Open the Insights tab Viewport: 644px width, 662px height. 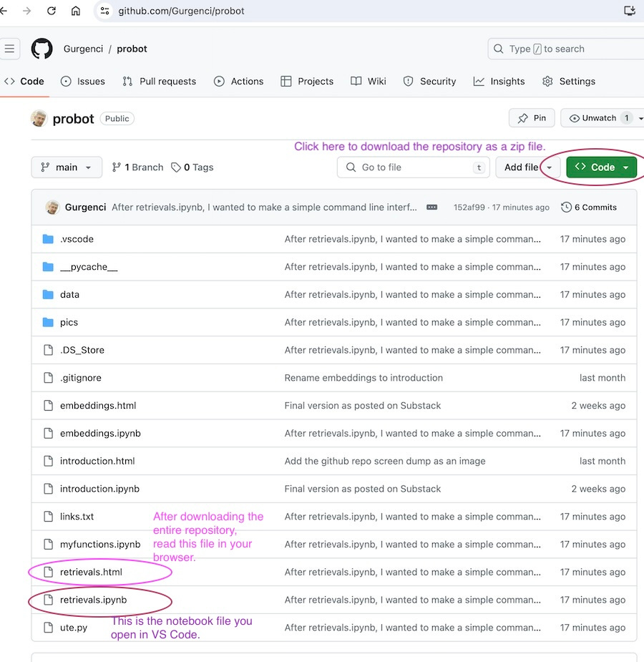[499, 81]
